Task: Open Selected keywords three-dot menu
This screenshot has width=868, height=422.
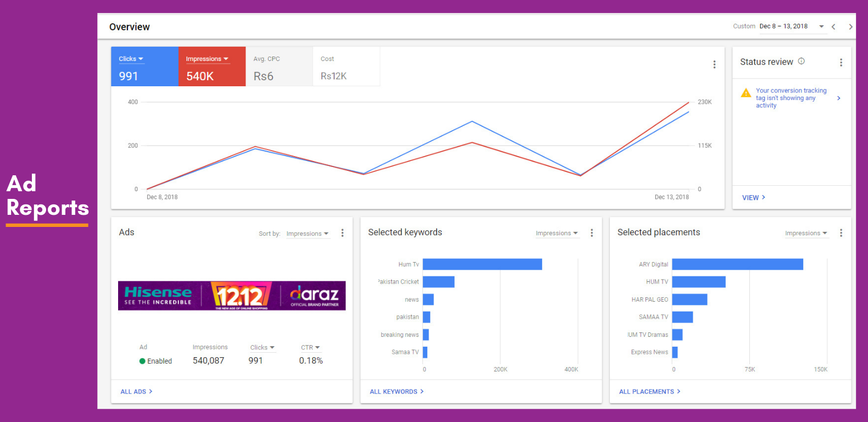Action: pos(592,233)
